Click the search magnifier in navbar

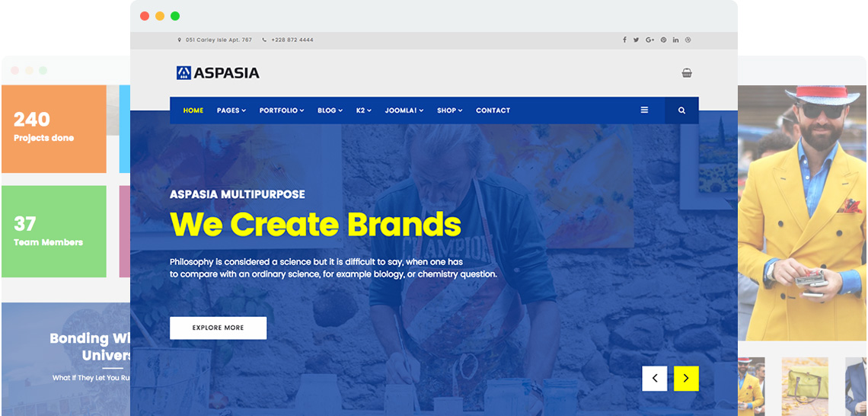coord(681,110)
